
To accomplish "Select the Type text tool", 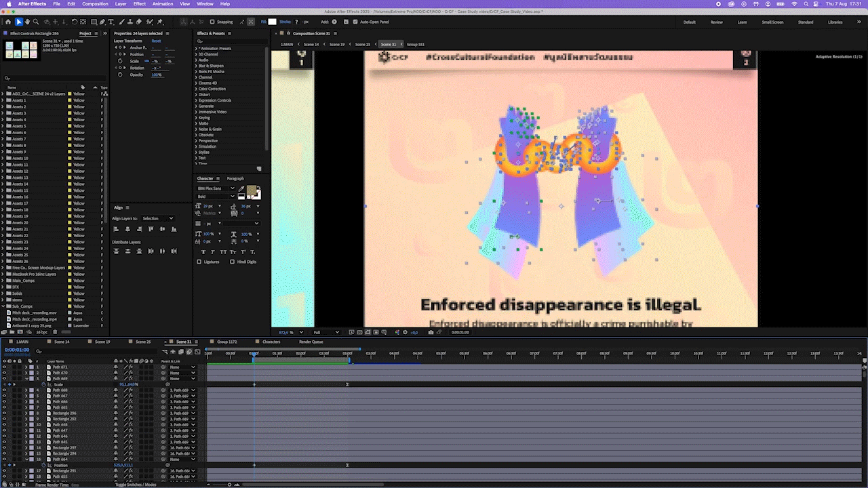I will pyautogui.click(x=112, y=22).
